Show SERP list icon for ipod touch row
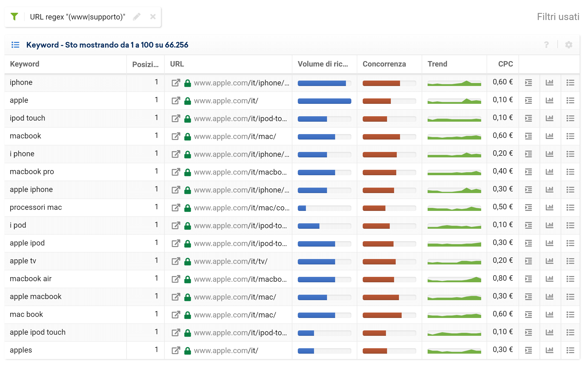 tap(528, 118)
